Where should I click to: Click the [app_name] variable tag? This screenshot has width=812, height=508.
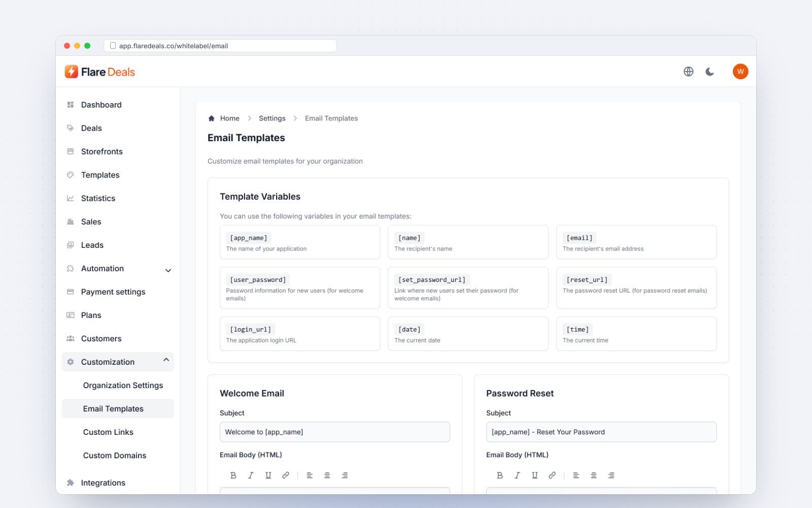click(249, 238)
